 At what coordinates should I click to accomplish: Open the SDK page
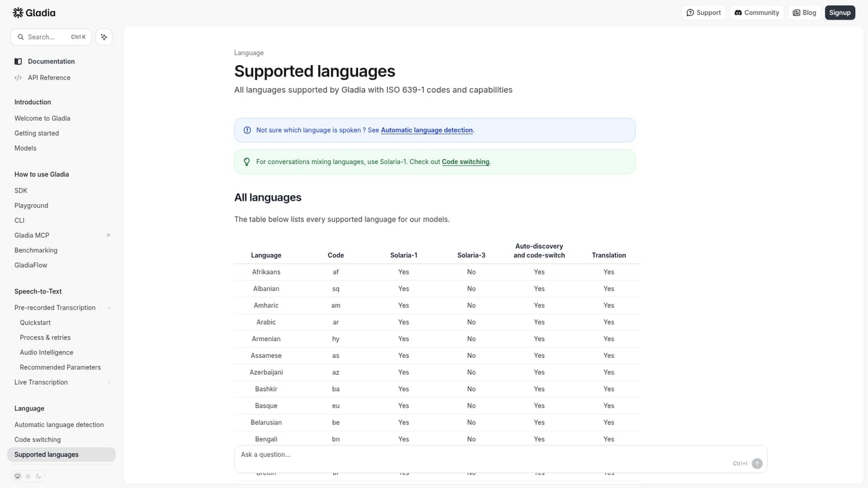21,191
